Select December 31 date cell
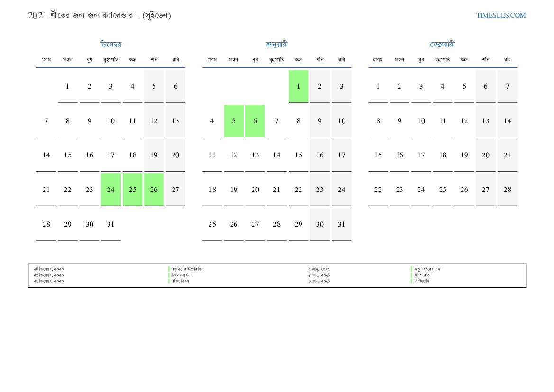The image size is (554, 392). (111, 224)
